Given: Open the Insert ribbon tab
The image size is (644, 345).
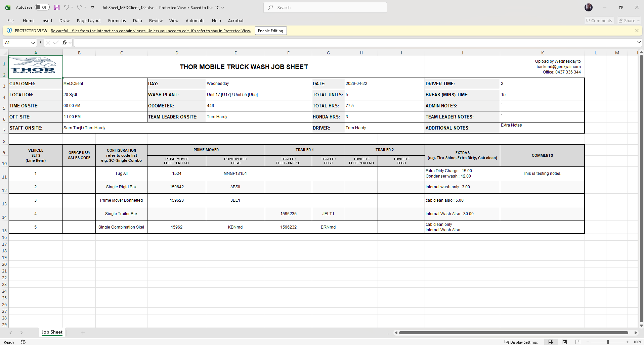Looking at the screenshot, I should pyautogui.click(x=47, y=20).
